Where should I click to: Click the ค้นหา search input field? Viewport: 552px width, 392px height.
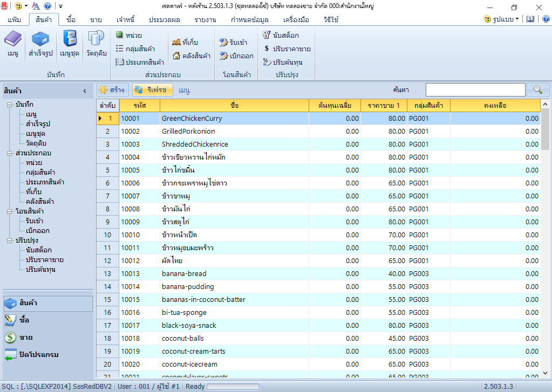click(475, 90)
